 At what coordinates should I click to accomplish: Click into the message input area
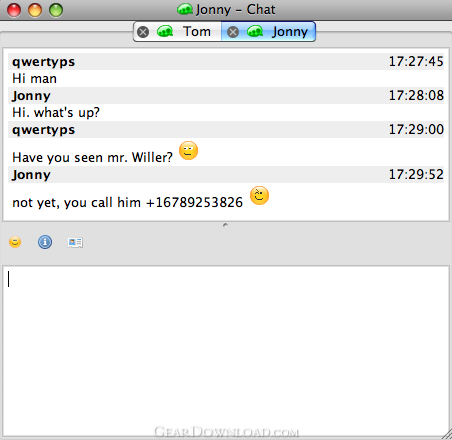click(226, 351)
